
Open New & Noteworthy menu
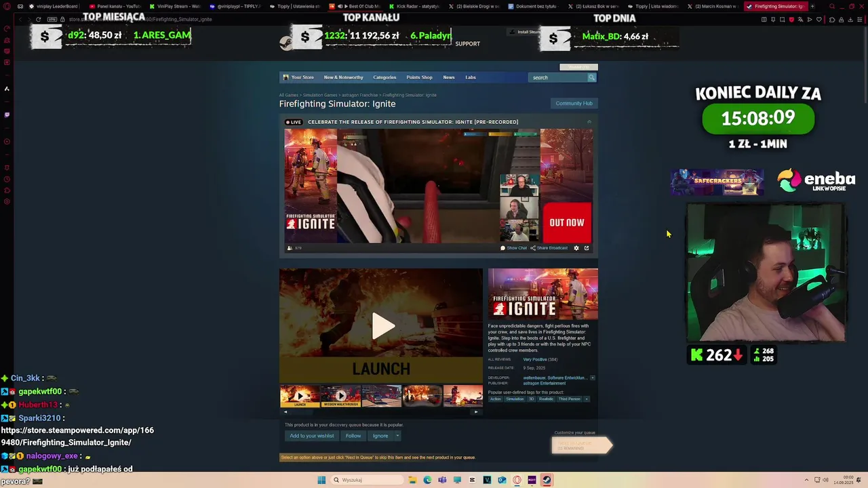coord(343,77)
